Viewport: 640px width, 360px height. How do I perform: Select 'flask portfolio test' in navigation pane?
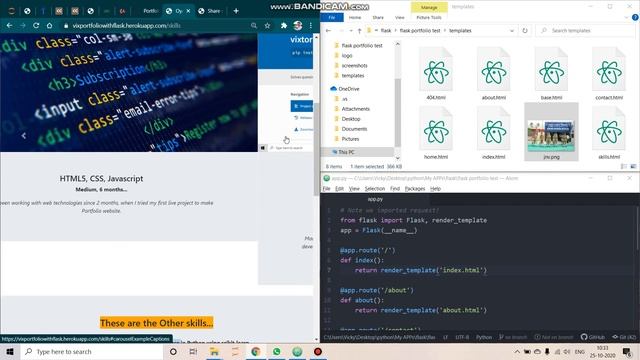[362, 45]
